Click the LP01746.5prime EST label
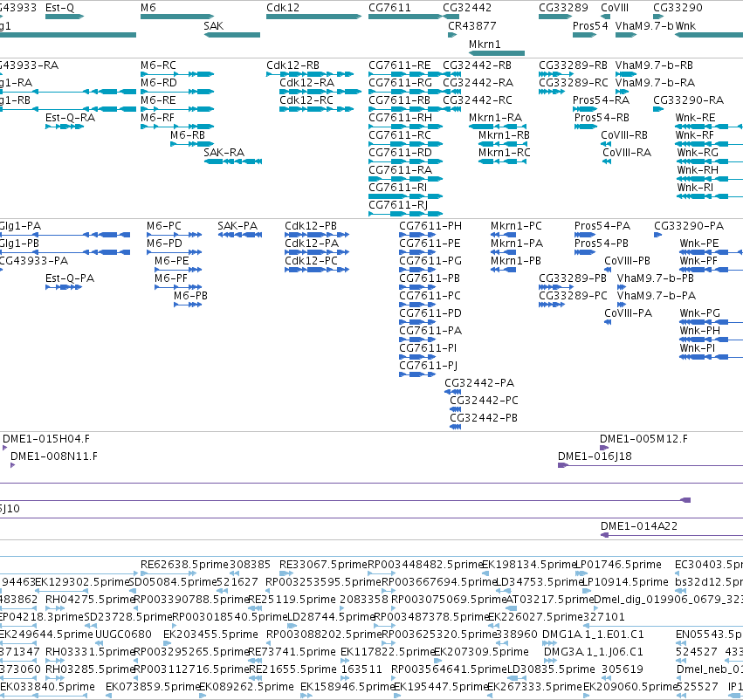This screenshot has width=743, height=700. pos(618,565)
